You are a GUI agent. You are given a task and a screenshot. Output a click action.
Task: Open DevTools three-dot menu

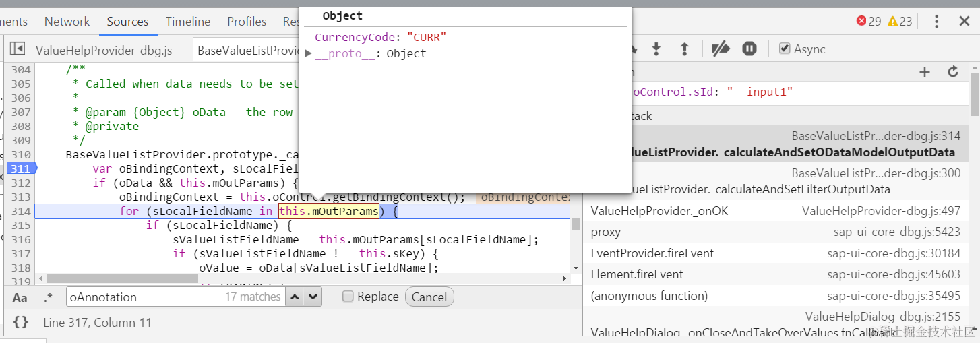936,22
